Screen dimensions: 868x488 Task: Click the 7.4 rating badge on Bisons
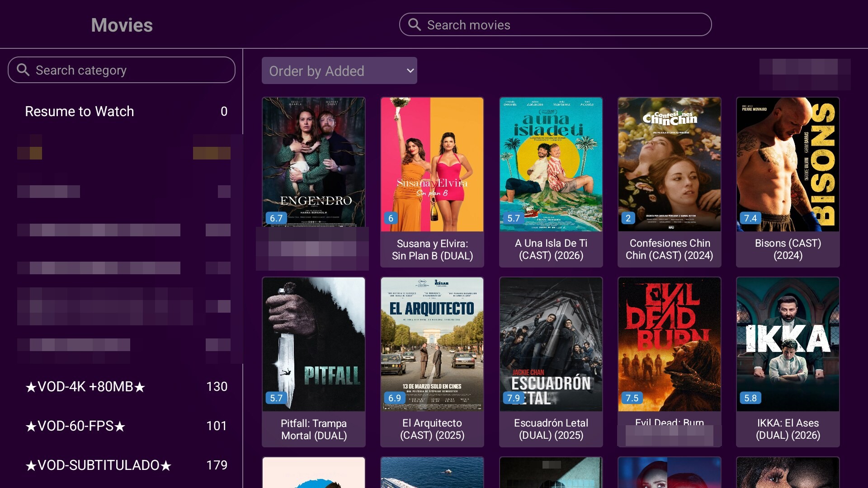750,218
